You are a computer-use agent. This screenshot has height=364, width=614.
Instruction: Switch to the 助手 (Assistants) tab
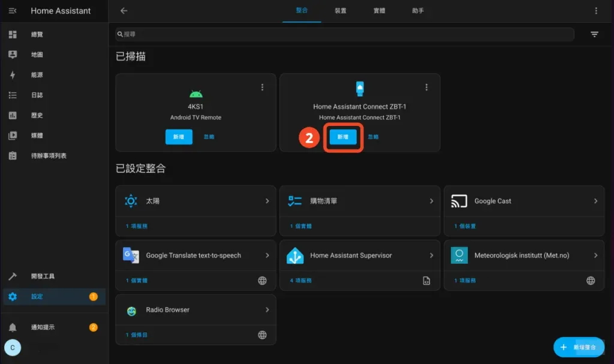418,10
